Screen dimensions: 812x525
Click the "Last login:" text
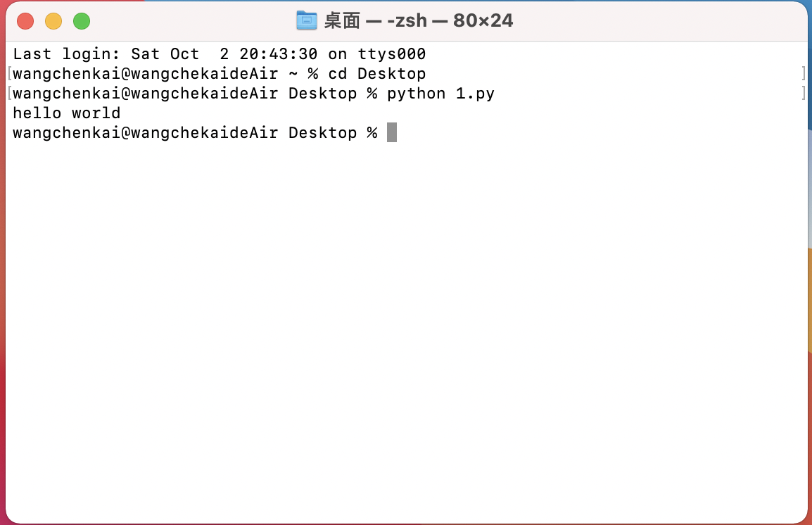[x=66, y=54]
